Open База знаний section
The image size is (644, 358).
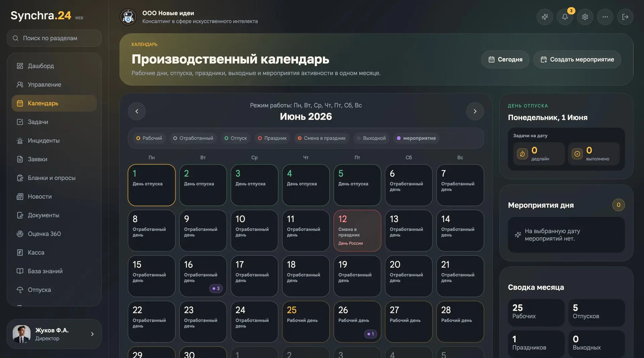pos(54,271)
